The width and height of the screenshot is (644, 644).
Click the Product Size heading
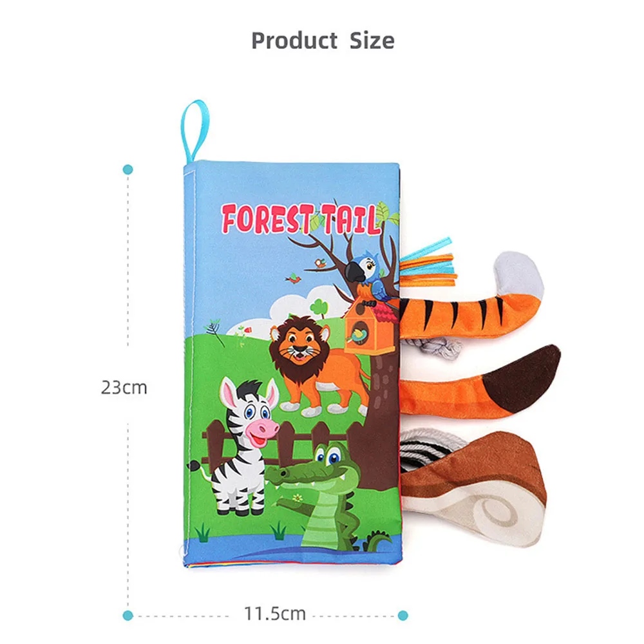click(323, 41)
